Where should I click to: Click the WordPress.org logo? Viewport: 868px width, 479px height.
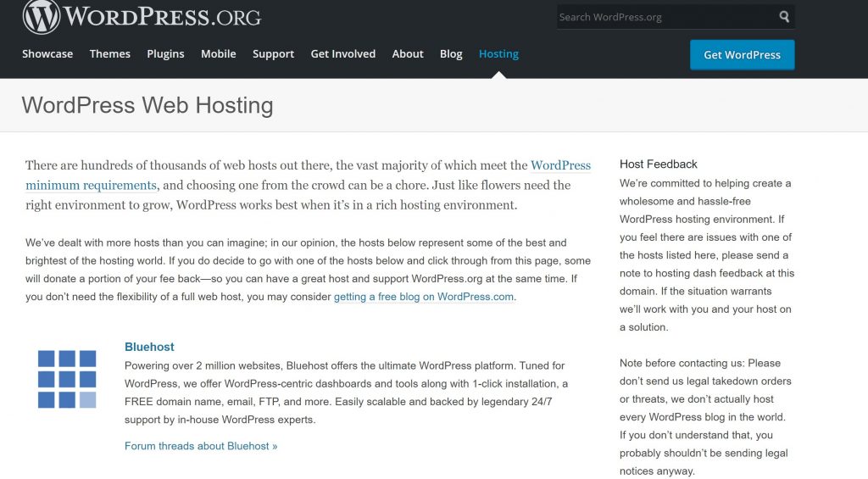tap(142, 17)
